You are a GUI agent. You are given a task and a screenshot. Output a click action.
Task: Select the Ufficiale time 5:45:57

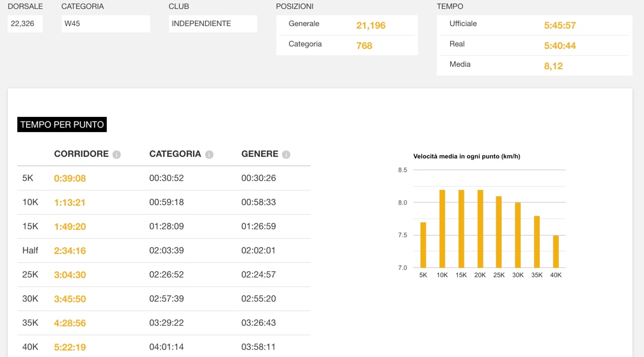[560, 25]
